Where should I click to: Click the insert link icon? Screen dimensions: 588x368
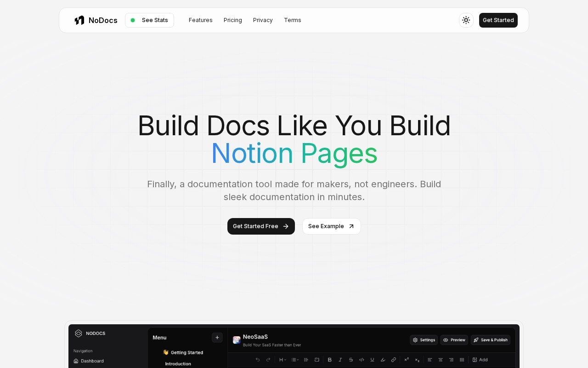394,360
